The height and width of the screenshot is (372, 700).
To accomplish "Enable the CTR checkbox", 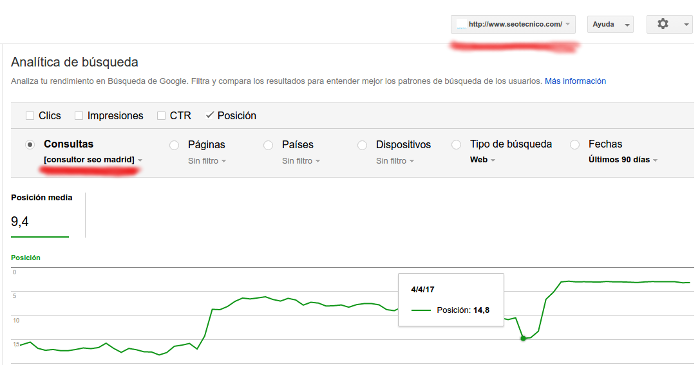I will click(161, 116).
